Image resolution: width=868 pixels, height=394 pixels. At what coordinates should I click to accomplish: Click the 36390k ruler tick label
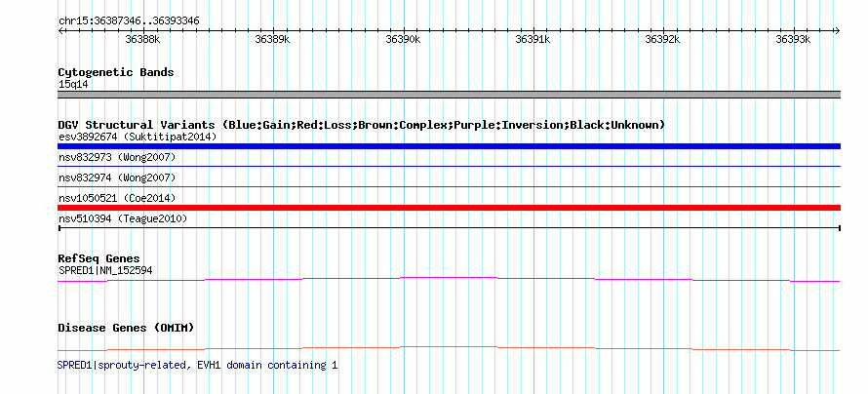(403, 40)
